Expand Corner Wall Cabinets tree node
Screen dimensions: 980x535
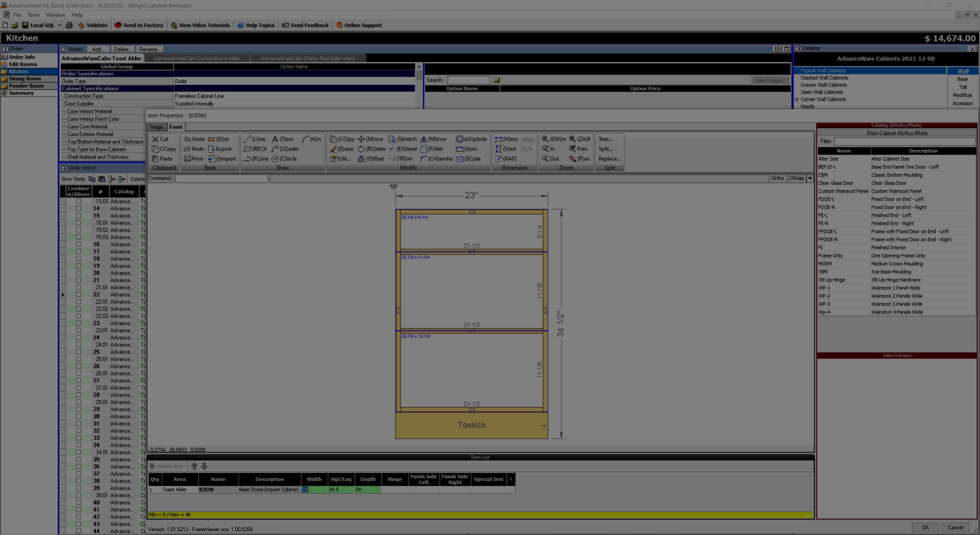(797, 100)
